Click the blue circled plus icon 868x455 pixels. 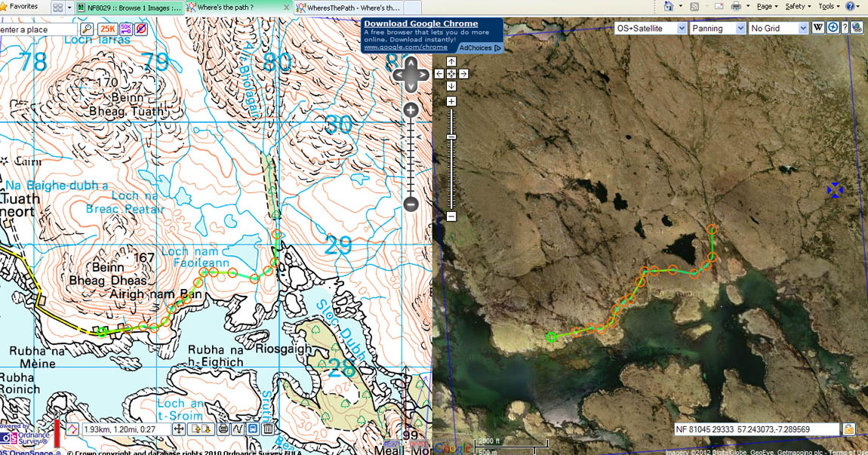tap(833, 28)
